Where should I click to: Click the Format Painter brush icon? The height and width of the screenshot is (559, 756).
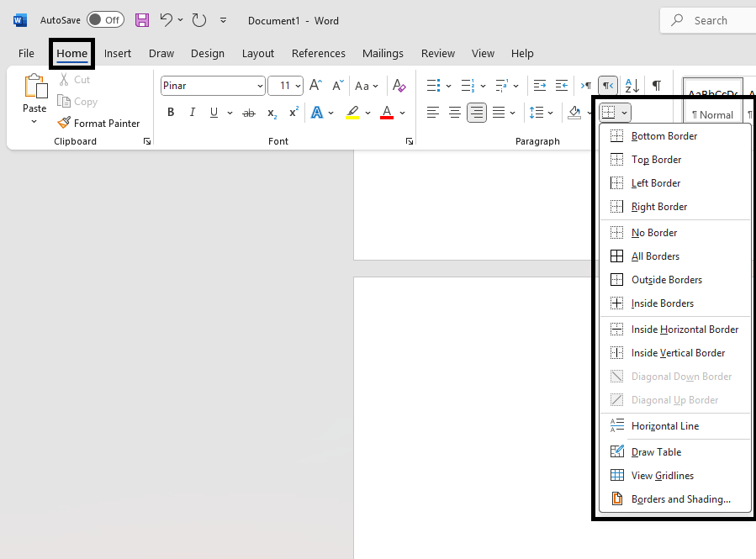click(x=64, y=123)
